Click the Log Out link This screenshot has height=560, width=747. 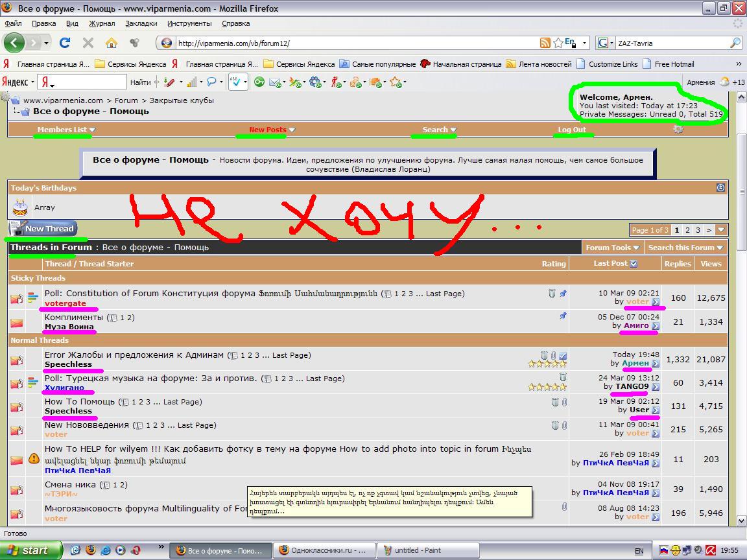pyautogui.click(x=571, y=130)
